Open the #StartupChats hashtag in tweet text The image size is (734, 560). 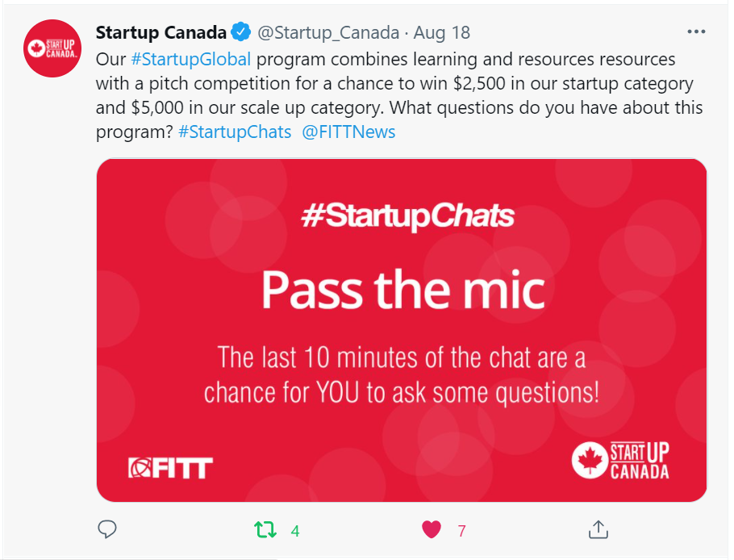(x=235, y=132)
